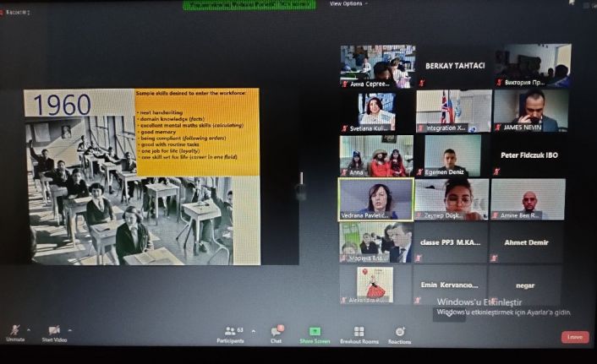597x364 pixels.
Task: Click the Unmute microphone icon
Action: (x=14, y=329)
